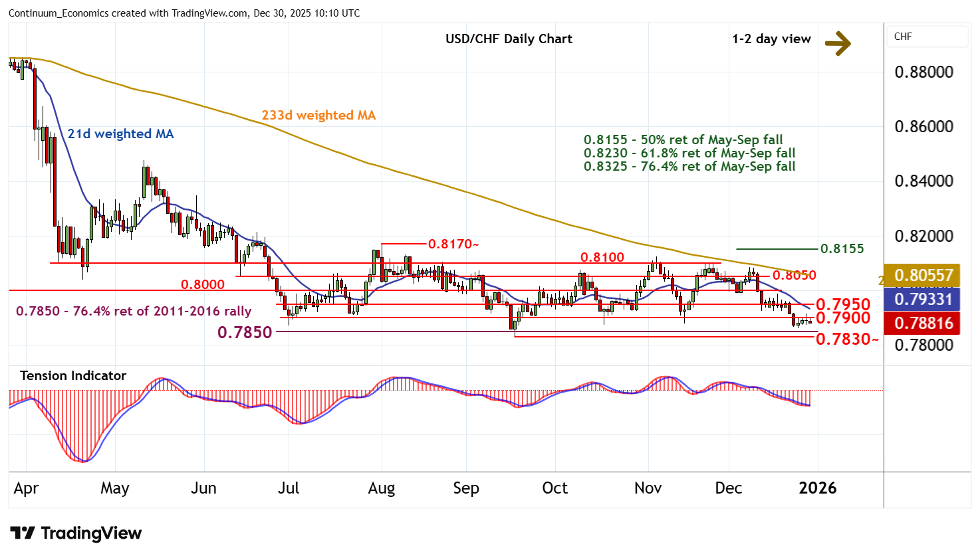Open the CHF currency selector box
The height and width of the screenshot is (558, 980).
(927, 37)
